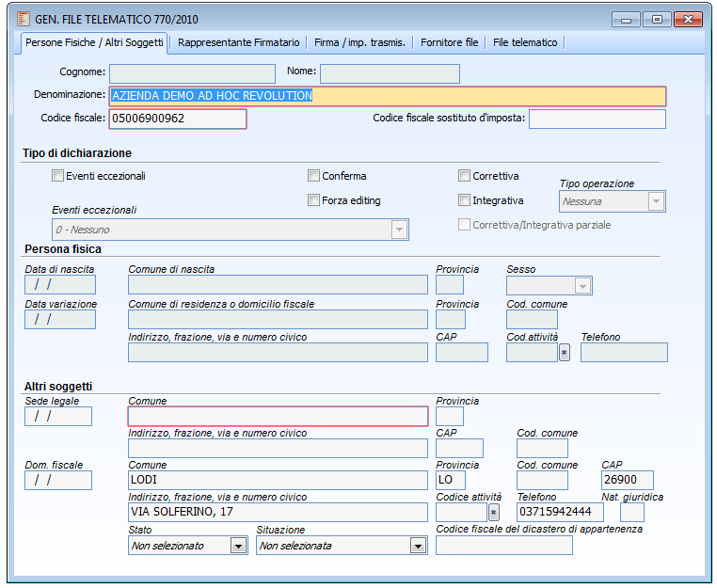
Task: Click the Persona fisica Cod. comune field
Action: pyautogui.click(x=532, y=320)
